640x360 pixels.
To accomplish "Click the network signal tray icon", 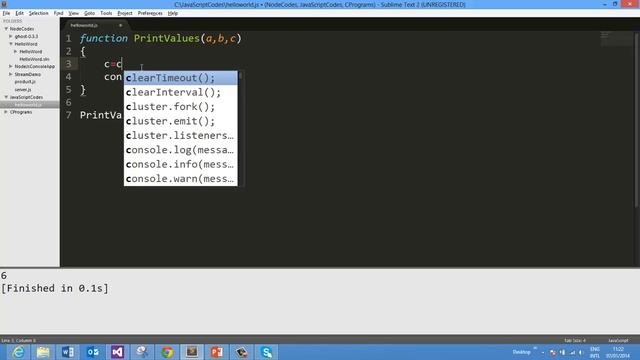I will point(572,352).
